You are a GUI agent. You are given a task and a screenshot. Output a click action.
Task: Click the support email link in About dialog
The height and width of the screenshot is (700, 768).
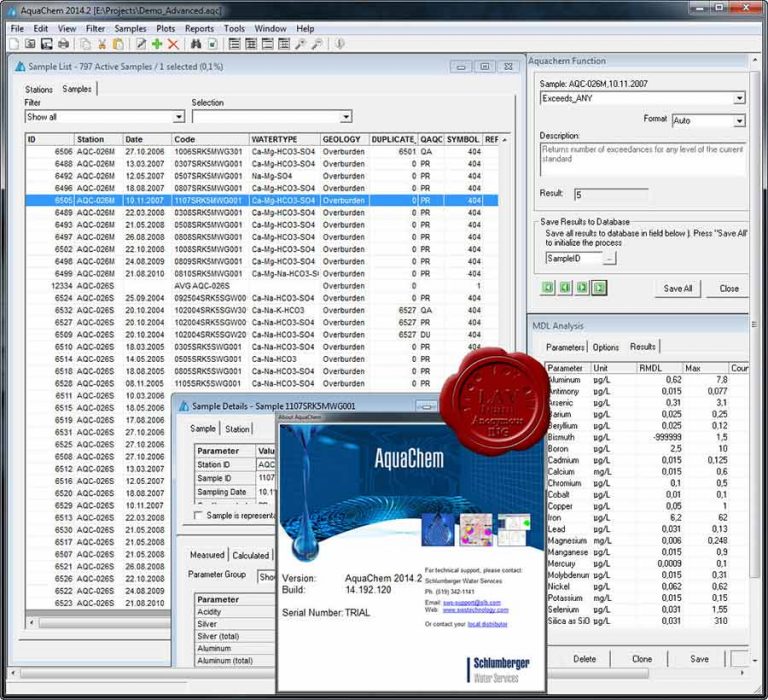[472, 603]
